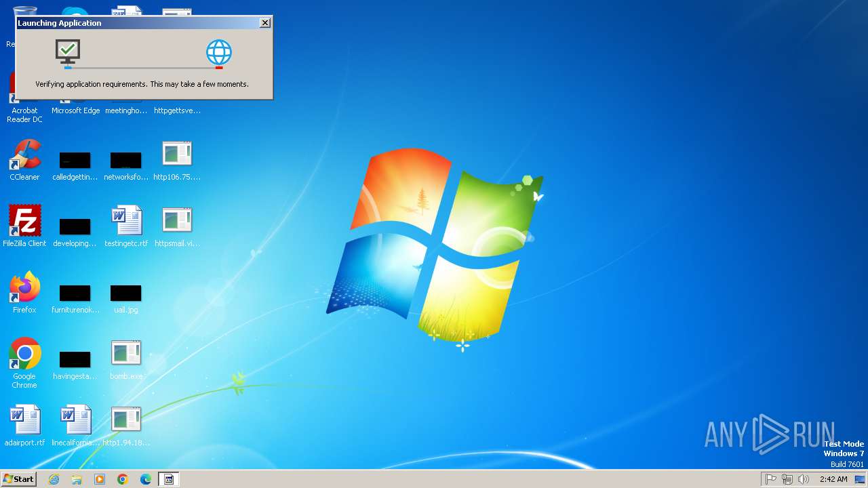Viewport: 868px width, 488px height.
Task: Switch to the launching application taskbar button
Action: tap(169, 479)
